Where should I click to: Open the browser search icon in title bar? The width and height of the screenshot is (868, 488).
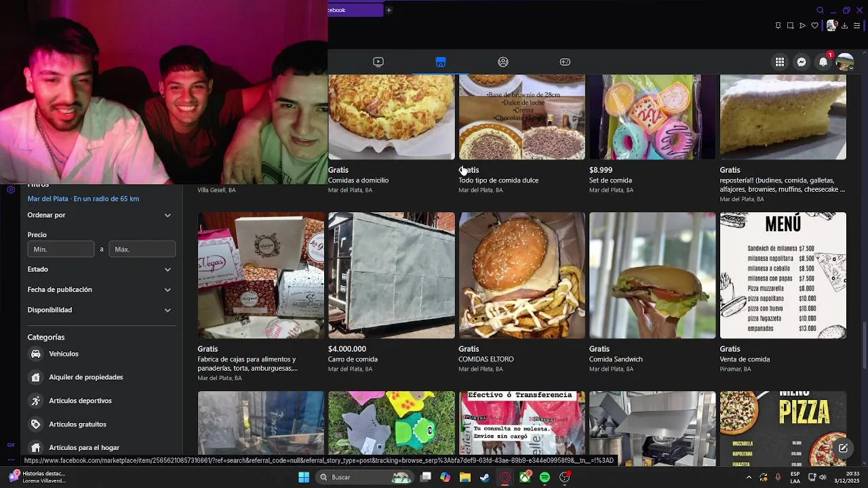[x=820, y=10]
